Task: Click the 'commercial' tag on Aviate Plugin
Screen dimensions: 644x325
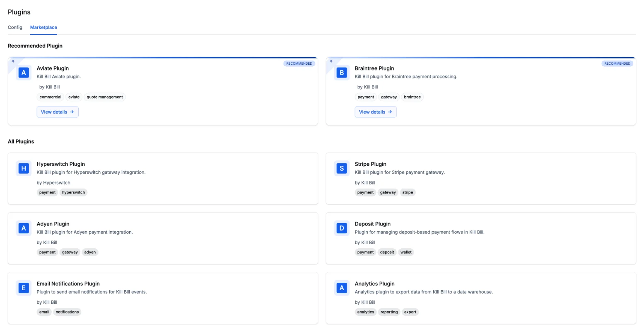Action: point(50,97)
